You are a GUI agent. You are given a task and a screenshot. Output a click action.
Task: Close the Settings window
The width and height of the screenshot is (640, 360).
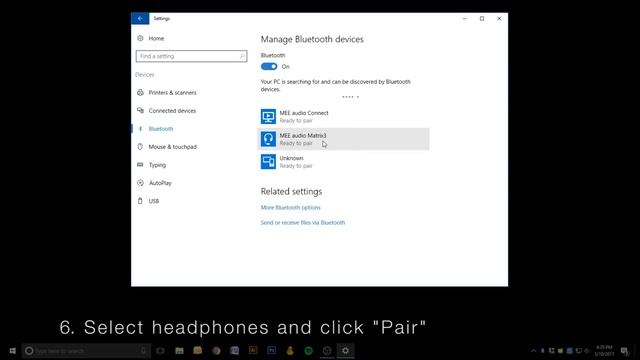click(x=499, y=19)
